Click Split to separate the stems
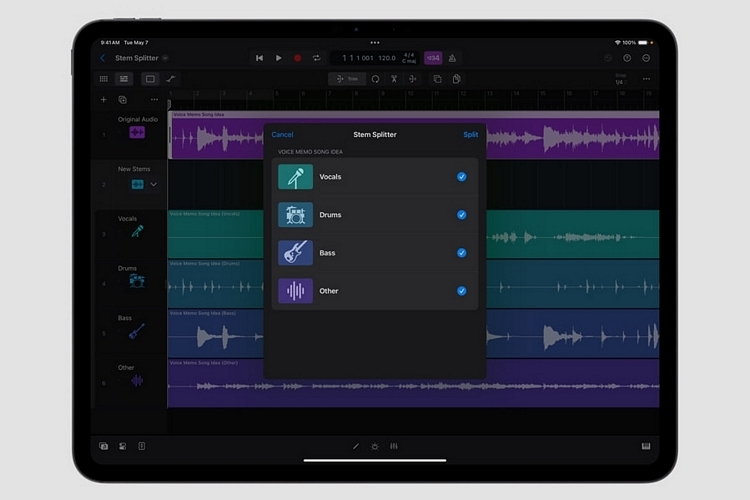Screen dimensions: 750x500 tap(470, 134)
